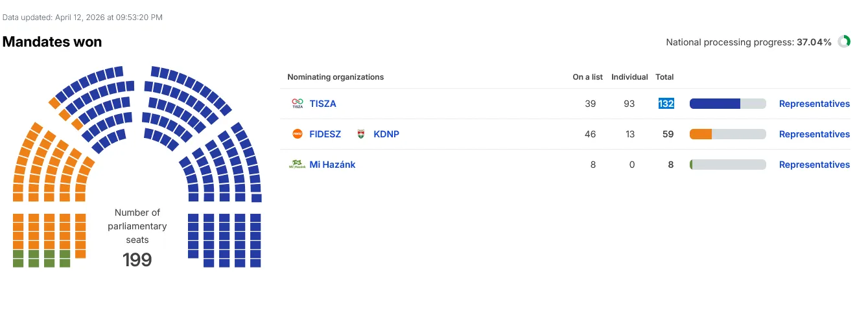Image resolution: width=868 pixels, height=320 pixels.
Task: Click the FIDESZ orange logo icon
Action: (x=298, y=134)
